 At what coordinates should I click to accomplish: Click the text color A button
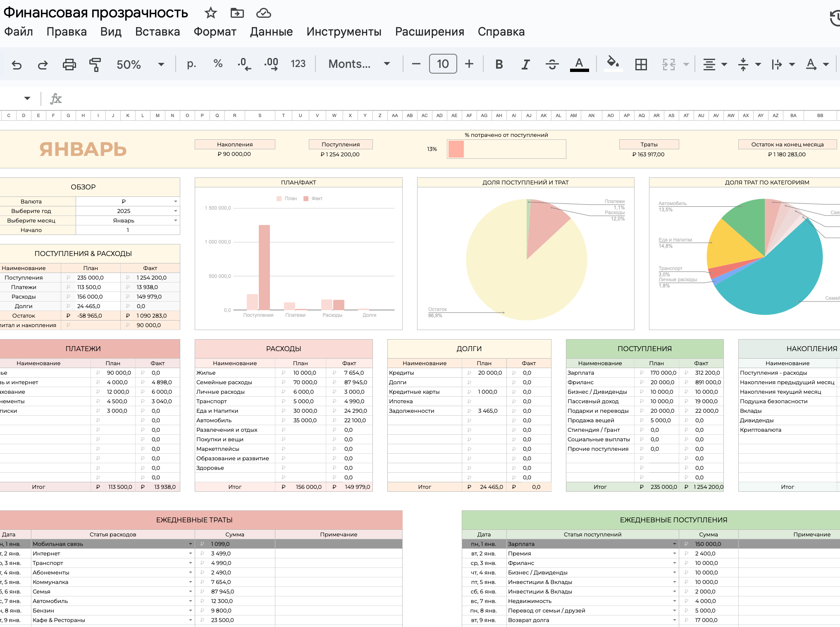[x=579, y=64]
